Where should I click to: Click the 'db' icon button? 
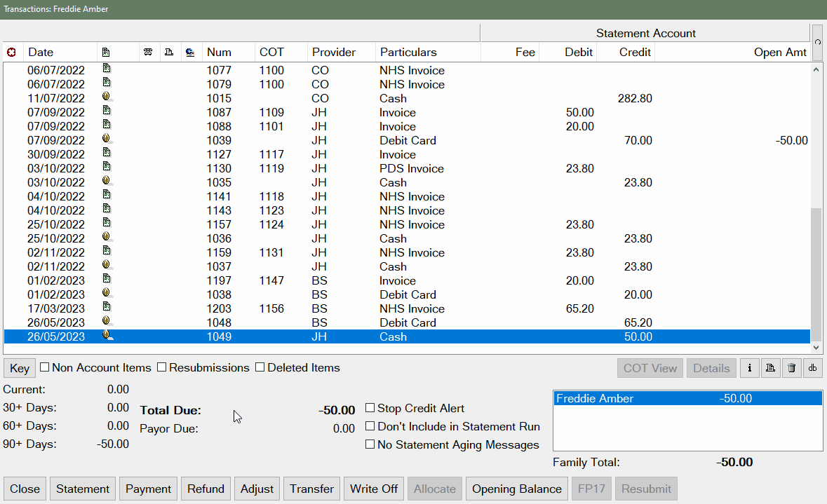(813, 368)
